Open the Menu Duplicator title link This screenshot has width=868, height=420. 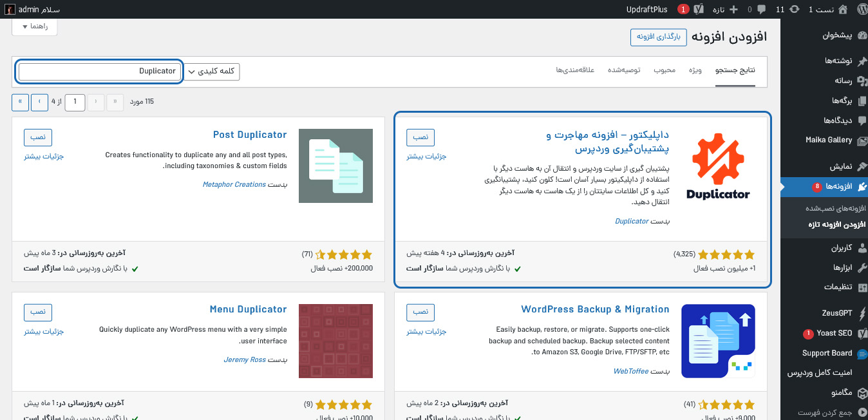pyautogui.click(x=248, y=309)
